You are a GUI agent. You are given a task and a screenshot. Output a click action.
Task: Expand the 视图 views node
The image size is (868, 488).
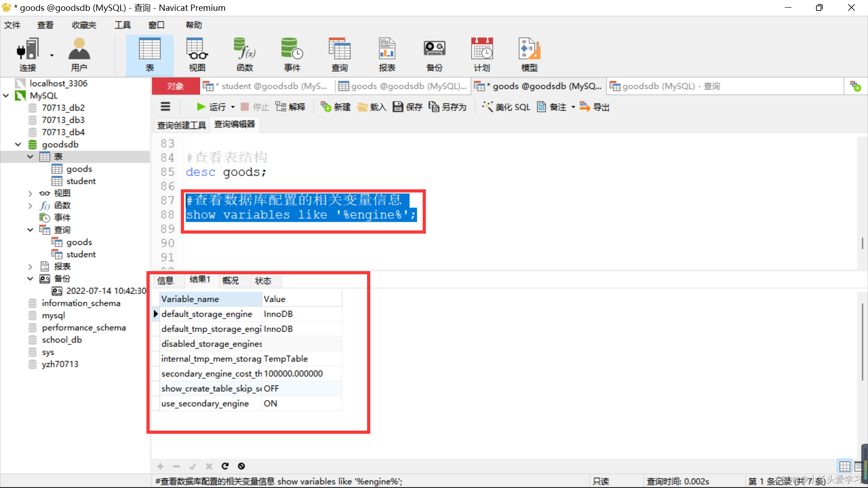pyautogui.click(x=30, y=193)
